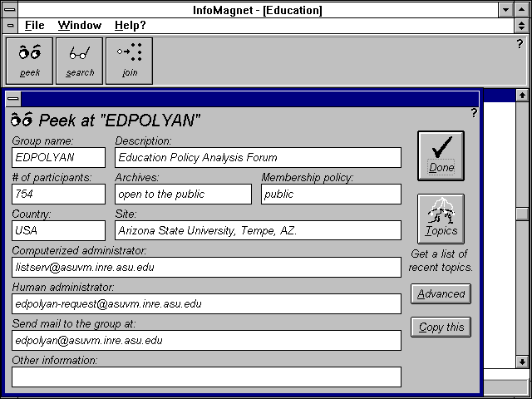Click the Advanced button
Screen dimensions: 532x399
coord(441,293)
